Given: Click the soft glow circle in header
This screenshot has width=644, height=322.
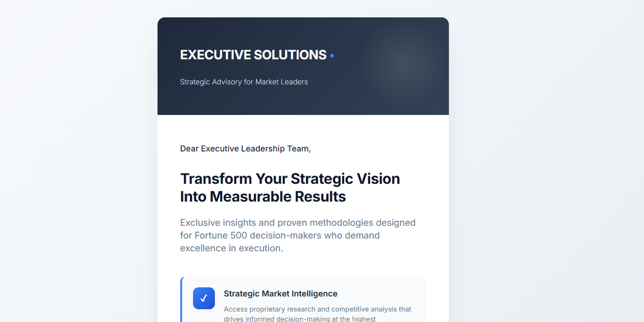Looking at the screenshot, I should (402, 62).
